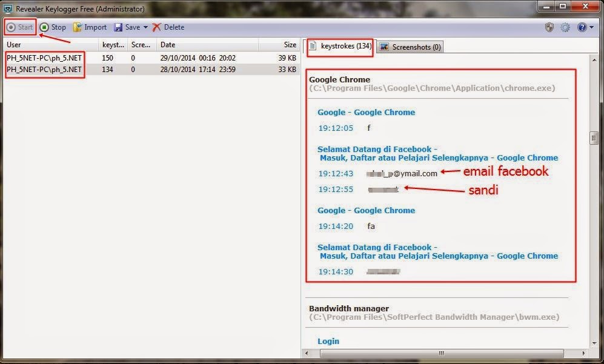
Task: Minimize the Revealer Keylogger window
Action: tap(546, 7)
